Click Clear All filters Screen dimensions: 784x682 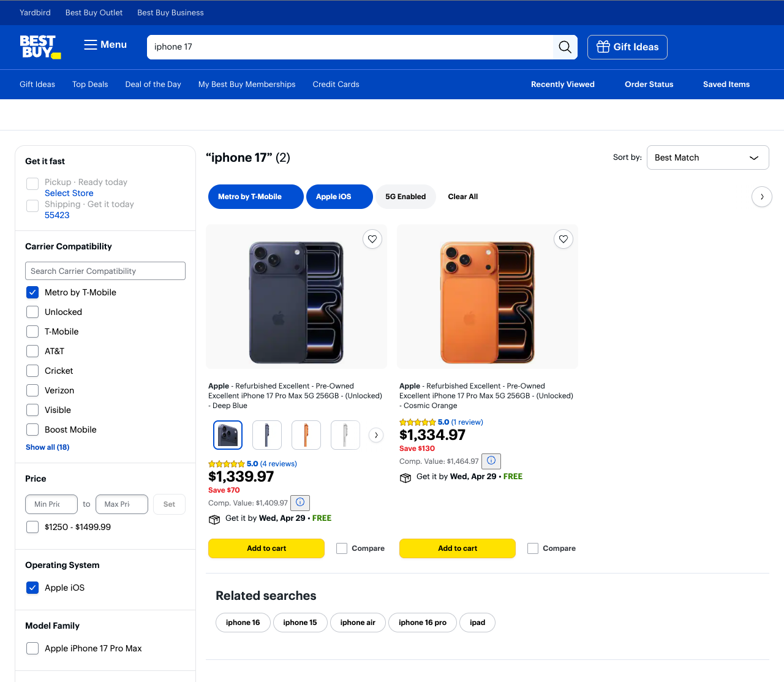click(x=463, y=197)
